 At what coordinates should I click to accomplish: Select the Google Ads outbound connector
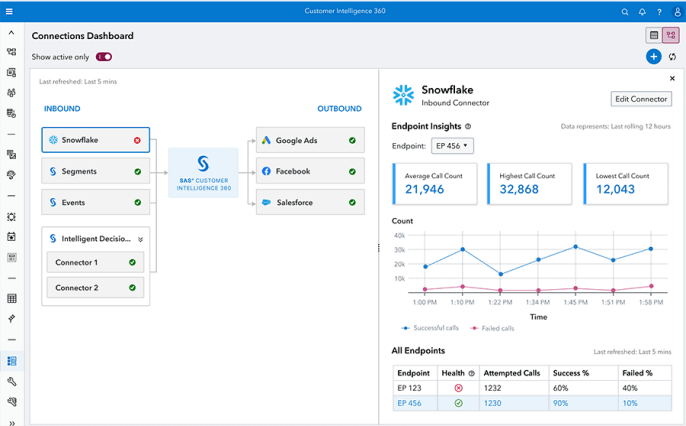pos(310,140)
